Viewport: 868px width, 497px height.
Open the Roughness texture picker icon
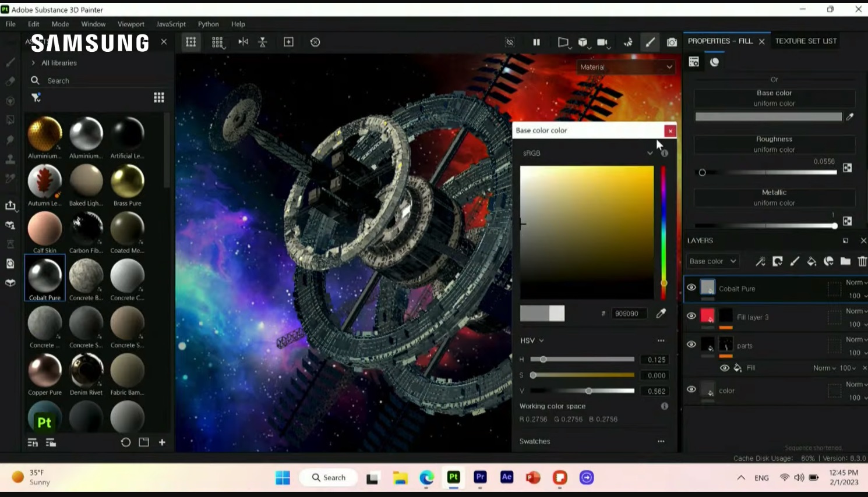pos(847,168)
